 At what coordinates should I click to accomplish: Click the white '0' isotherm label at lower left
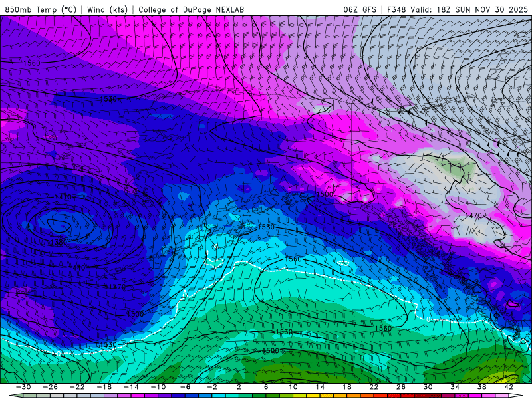(59, 354)
